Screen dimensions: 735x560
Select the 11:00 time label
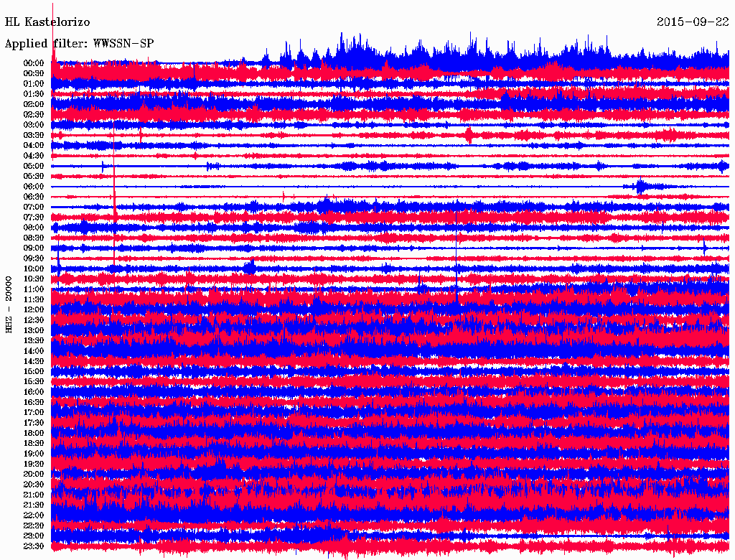click(34, 289)
